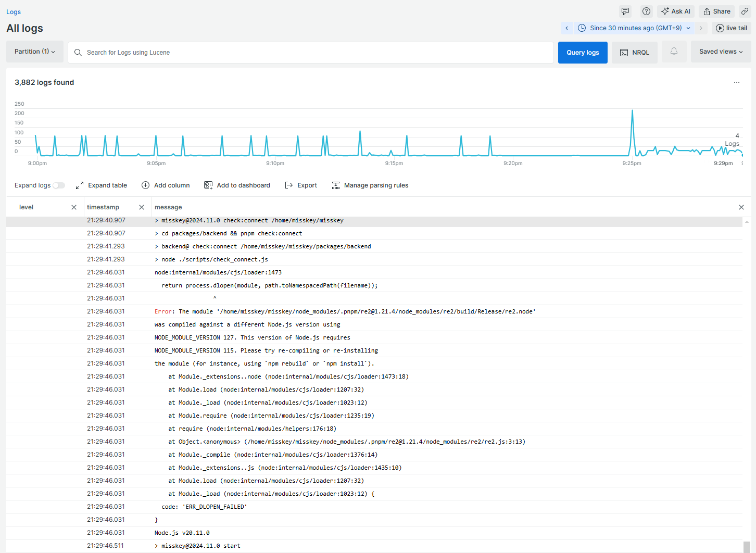Viewport: 756px width, 553px height.
Task: Open Manage parsing rules
Action: click(x=370, y=185)
